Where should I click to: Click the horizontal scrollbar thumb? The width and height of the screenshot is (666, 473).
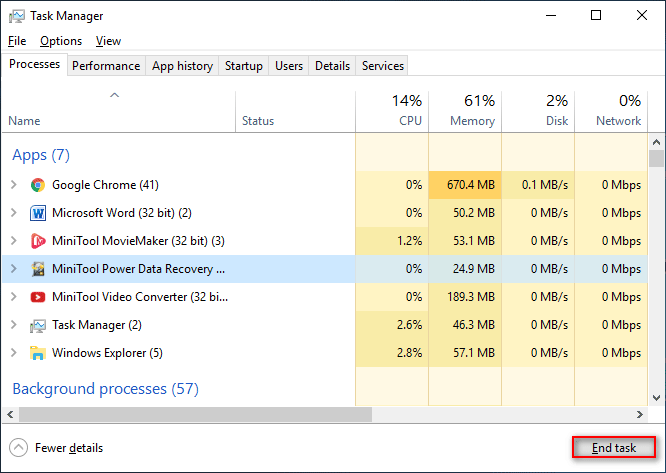point(195,414)
